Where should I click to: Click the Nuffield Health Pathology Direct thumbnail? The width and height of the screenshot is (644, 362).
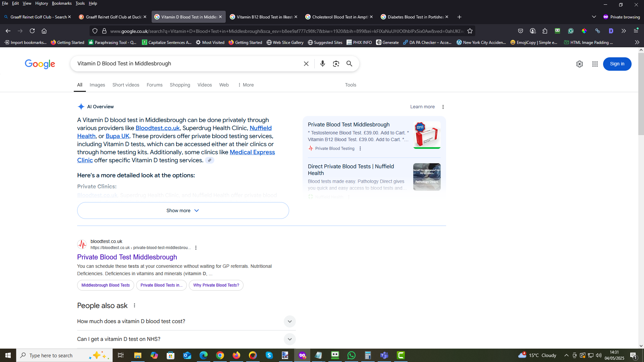pos(427,177)
